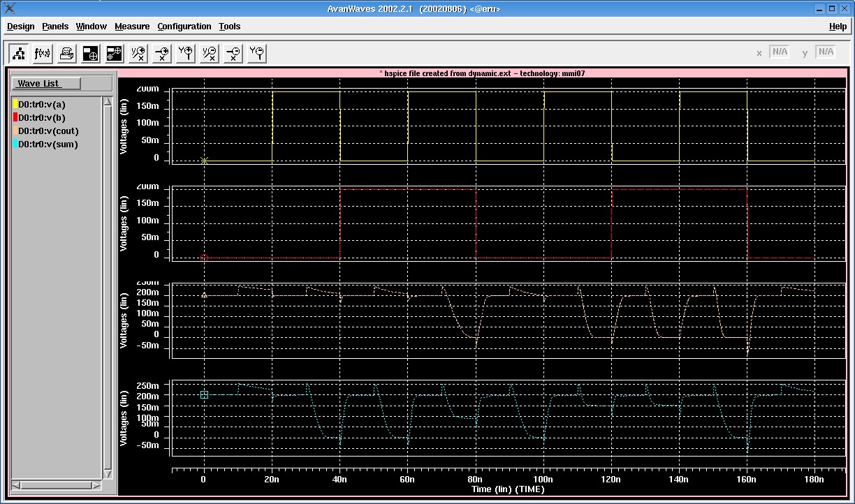Click the y cursor value field

826,52
